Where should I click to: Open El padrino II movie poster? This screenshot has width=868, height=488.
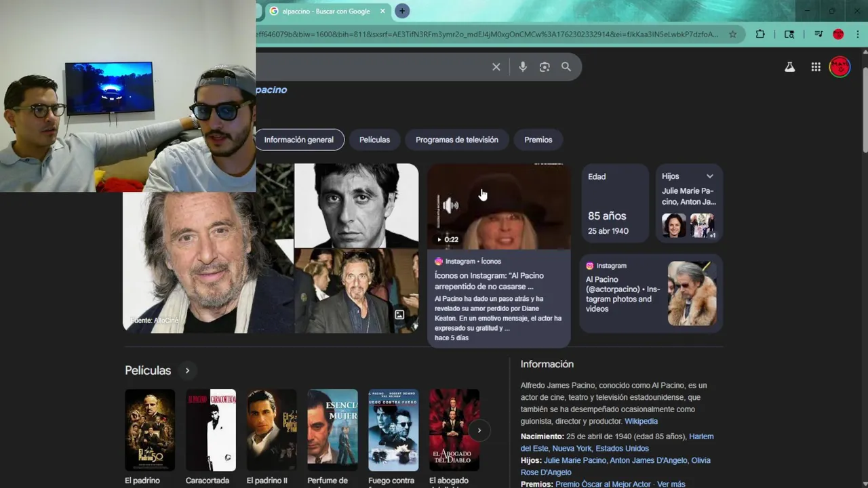point(271,430)
